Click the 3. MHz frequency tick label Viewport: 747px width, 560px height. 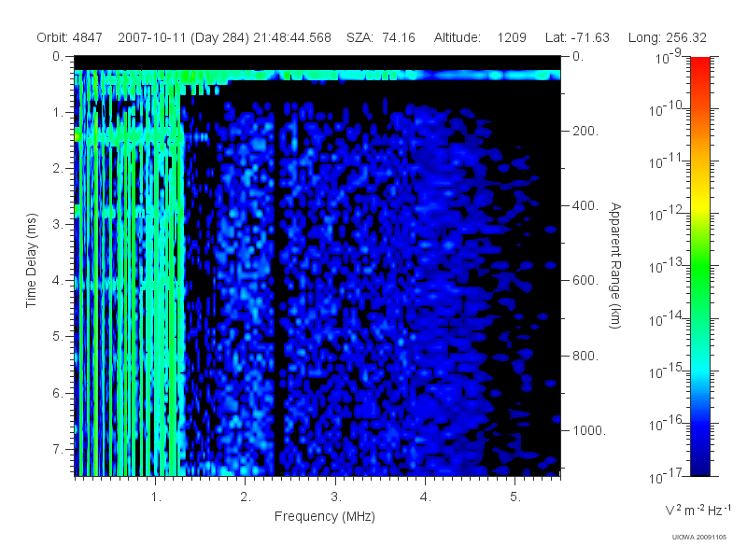point(336,497)
